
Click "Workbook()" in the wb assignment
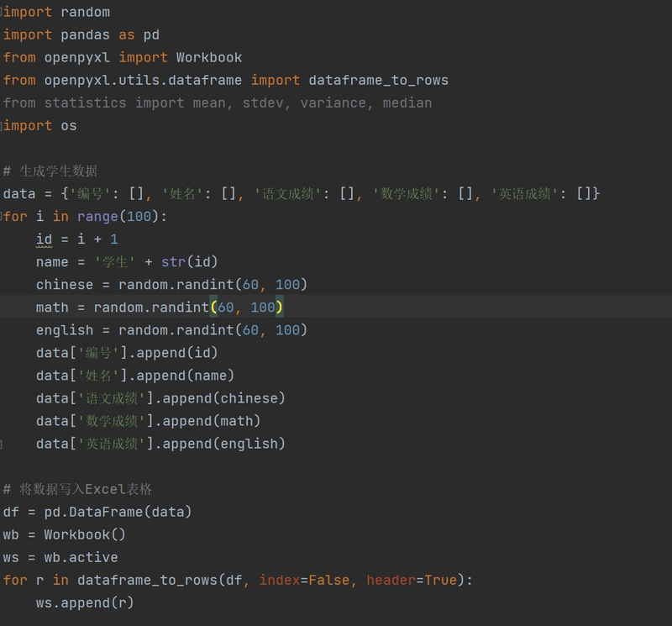85,534
